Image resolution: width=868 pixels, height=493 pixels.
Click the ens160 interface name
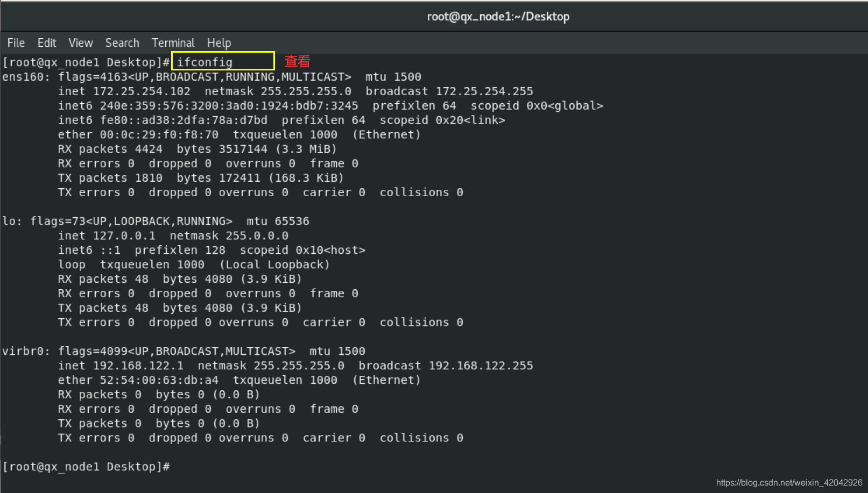pyautogui.click(x=23, y=77)
